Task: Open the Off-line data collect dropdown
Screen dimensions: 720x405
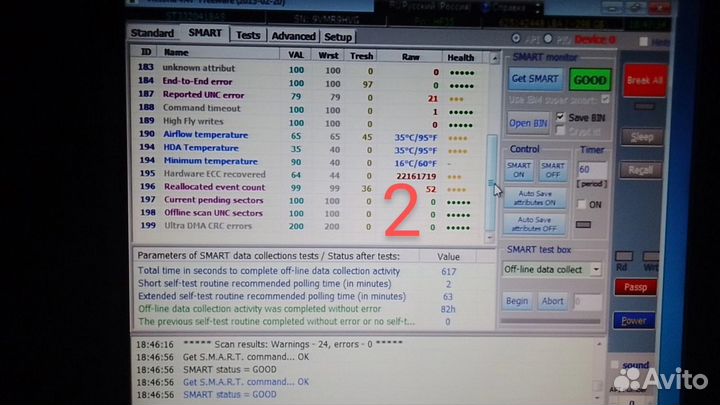Action: click(596, 270)
